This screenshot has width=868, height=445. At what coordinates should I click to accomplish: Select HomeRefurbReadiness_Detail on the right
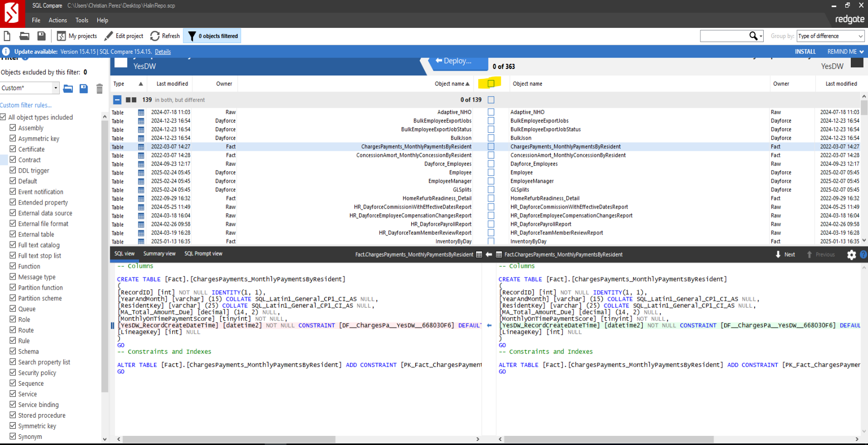tap(544, 198)
